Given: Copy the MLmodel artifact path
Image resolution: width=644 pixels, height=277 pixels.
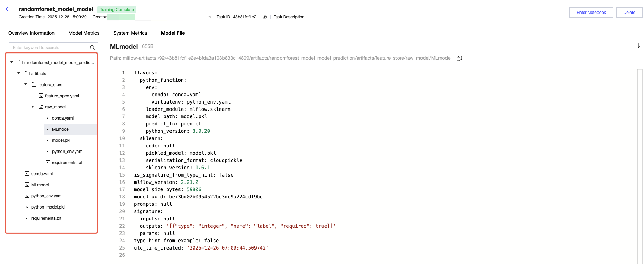Looking at the screenshot, I should tap(459, 58).
